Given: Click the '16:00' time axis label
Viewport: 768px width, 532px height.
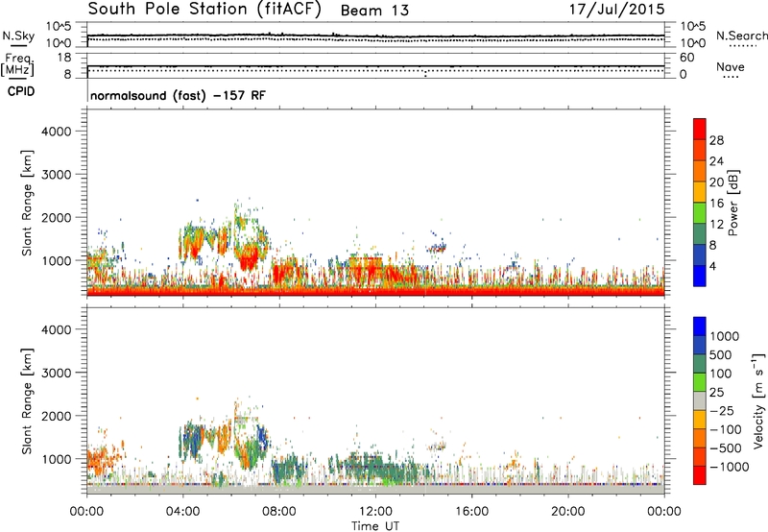Looking at the screenshot, I should pos(471,512).
